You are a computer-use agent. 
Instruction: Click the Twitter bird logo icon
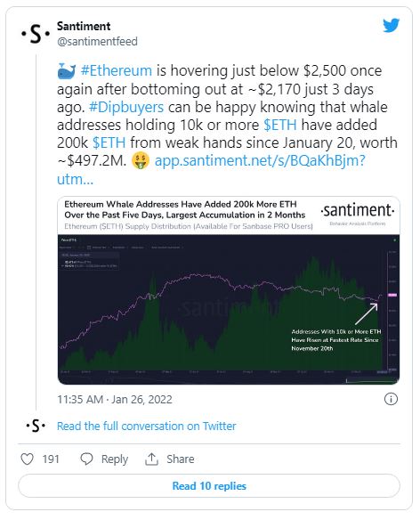coord(391,26)
